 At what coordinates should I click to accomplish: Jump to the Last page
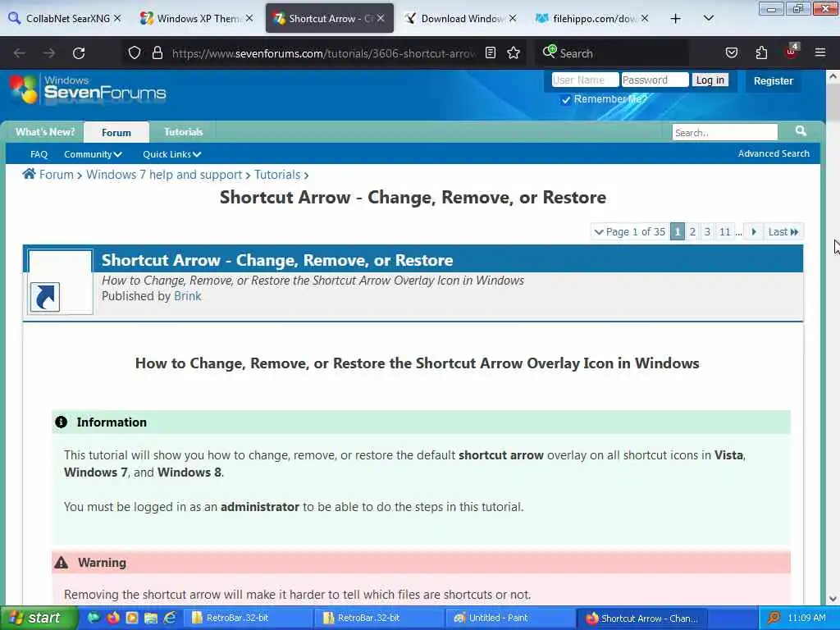[x=783, y=232]
